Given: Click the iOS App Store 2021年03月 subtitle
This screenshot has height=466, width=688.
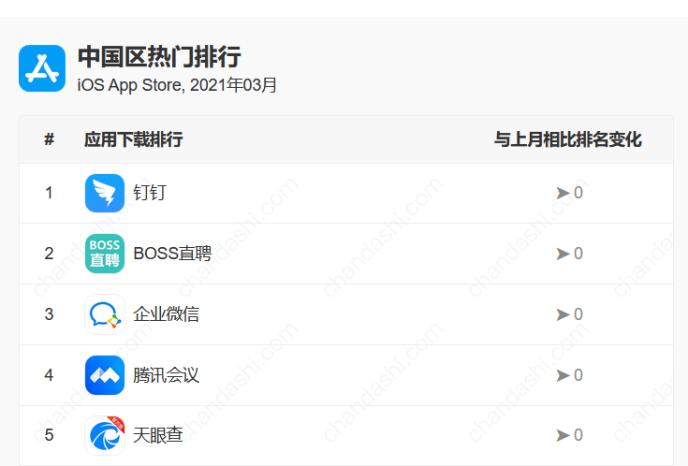Looking at the screenshot, I should pyautogui.click(x=177, y=85).
